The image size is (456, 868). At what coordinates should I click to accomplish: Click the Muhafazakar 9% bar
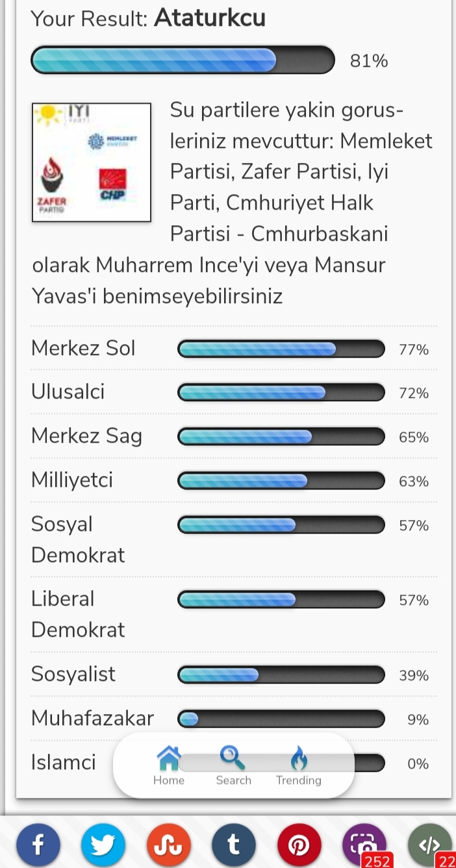[x=281, y=719]
